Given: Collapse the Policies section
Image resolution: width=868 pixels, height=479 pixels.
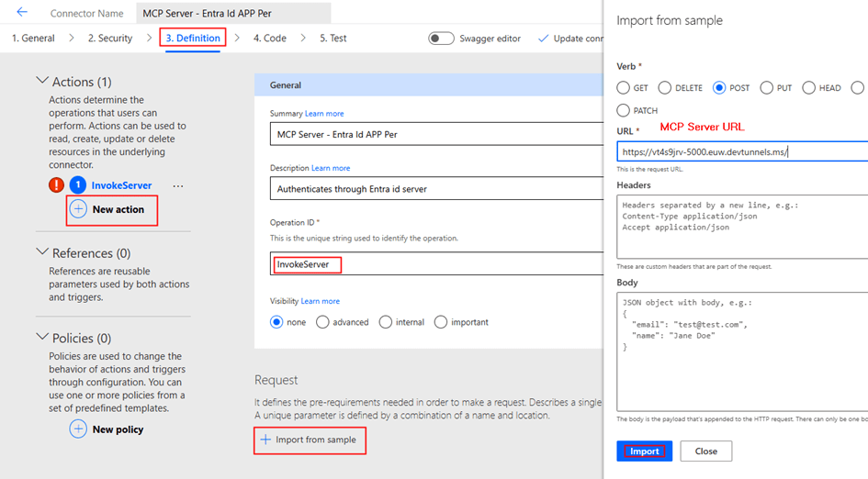Looking at the screenshot, I should 42,338.
